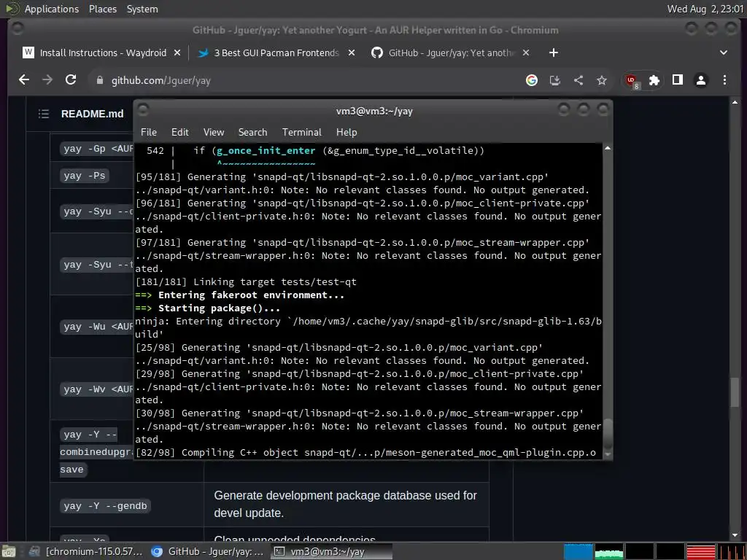This screenshot has height=560, width=747.
Task: Switch to vm3@vm3:~/yay taskbar entry
Action: tap(332, 551)
